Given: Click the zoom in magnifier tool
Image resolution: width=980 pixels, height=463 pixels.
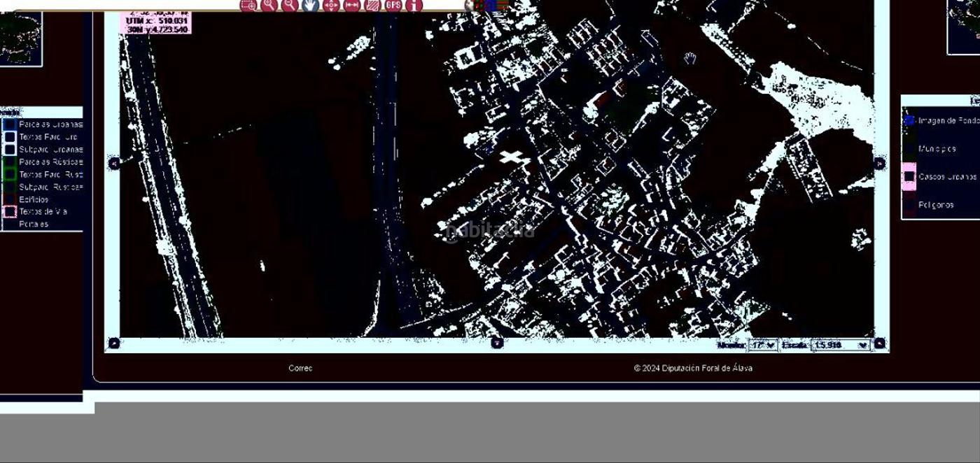Looking at the screenshot, I should tap(269, 6).
